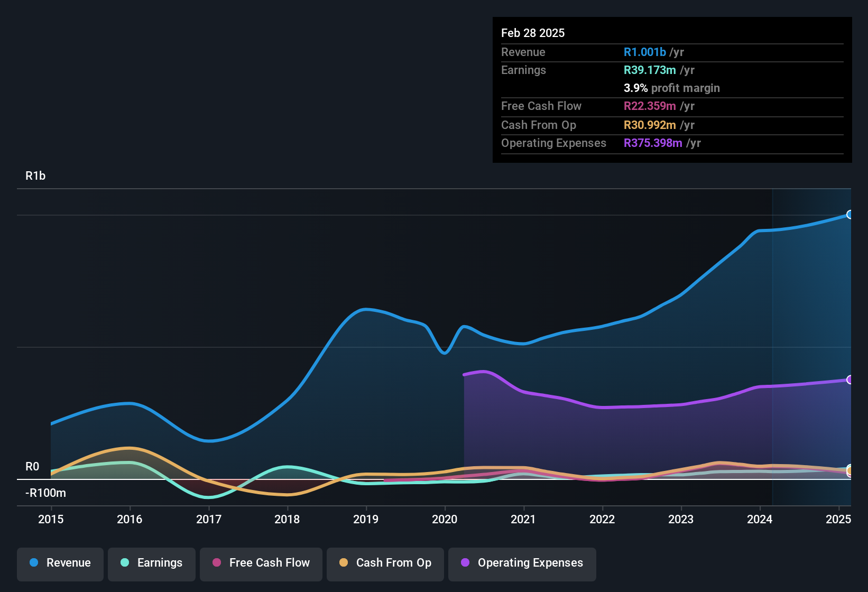Hide the Free Cash Flow series
The image size is (868, 592).
pos(261,563)
